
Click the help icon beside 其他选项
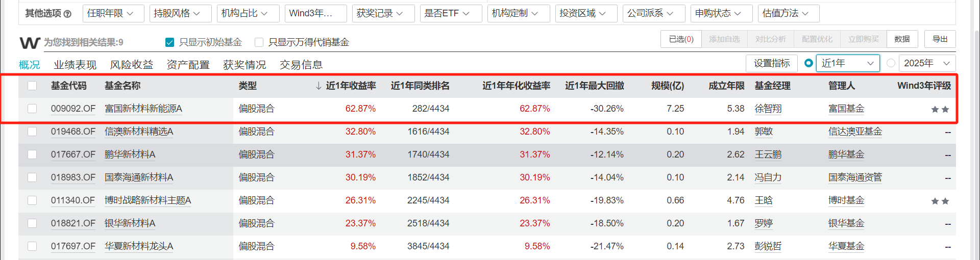(67, 14)
